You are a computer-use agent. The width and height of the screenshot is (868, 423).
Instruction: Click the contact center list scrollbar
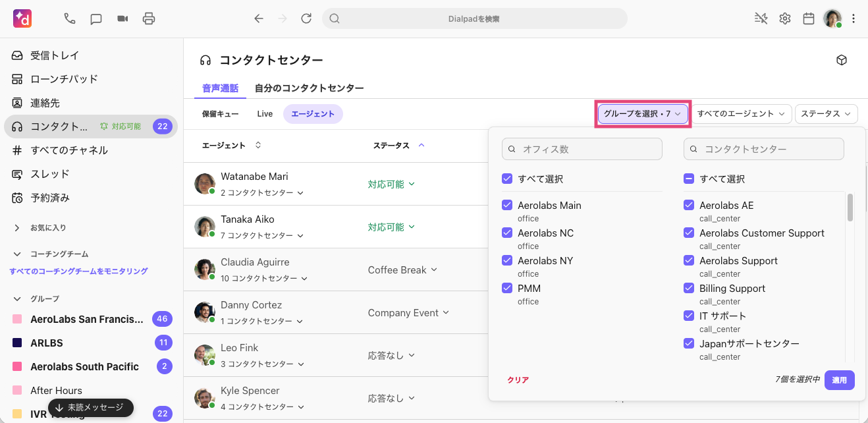coord(850,208)
